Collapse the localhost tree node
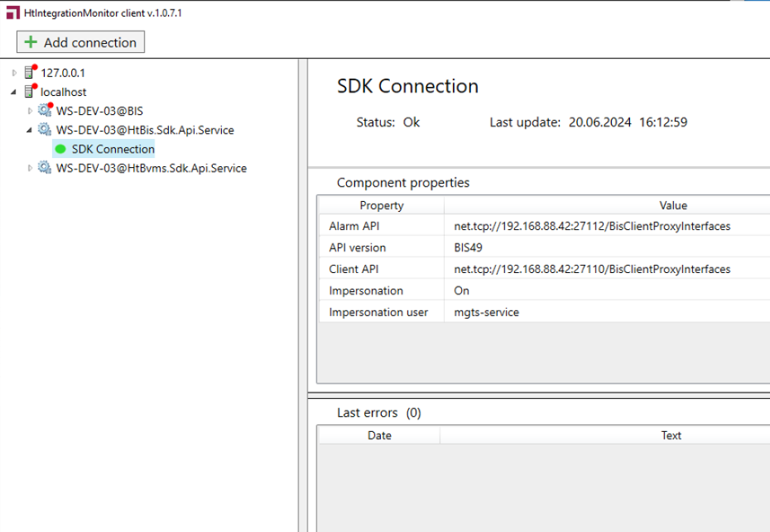770x532 pixels. point(14,92)
